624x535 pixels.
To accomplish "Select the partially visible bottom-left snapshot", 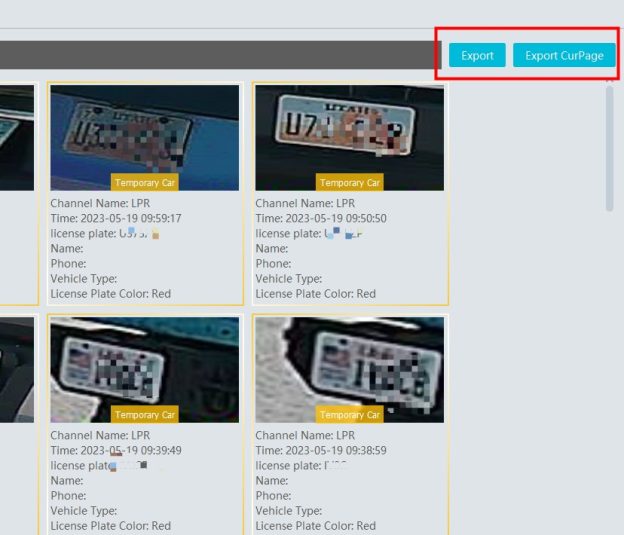I will tap(16, 370).
